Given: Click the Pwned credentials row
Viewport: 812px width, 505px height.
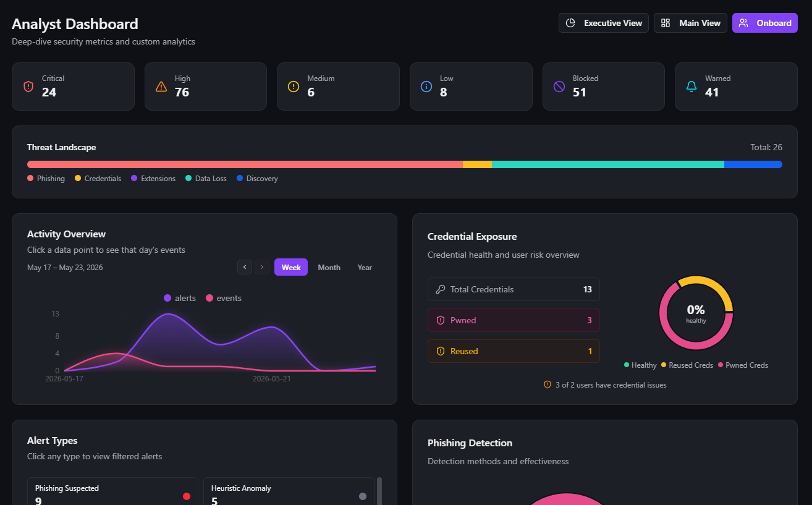Looking at the screenshot, I should tap(514, 320).
